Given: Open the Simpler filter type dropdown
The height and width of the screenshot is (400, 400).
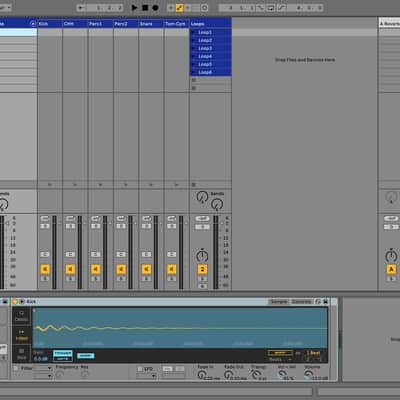Looking at the screenshot, I should pyautogui.click(x=43, y=368).
